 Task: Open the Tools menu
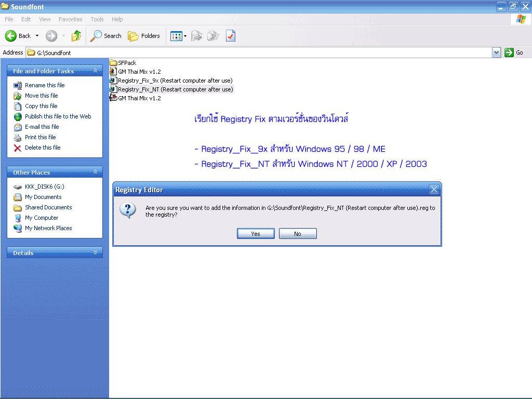[97, 19]
